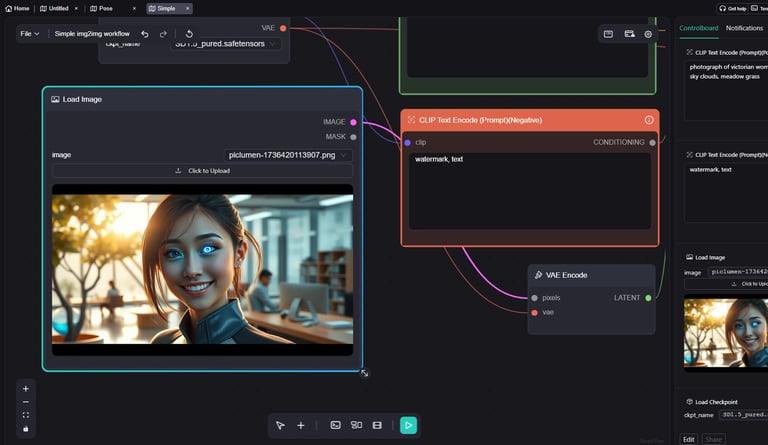Open the piclumen image file dropdown in Load Image node
This screenshot has height=445, width=768.
click(288, 155)
